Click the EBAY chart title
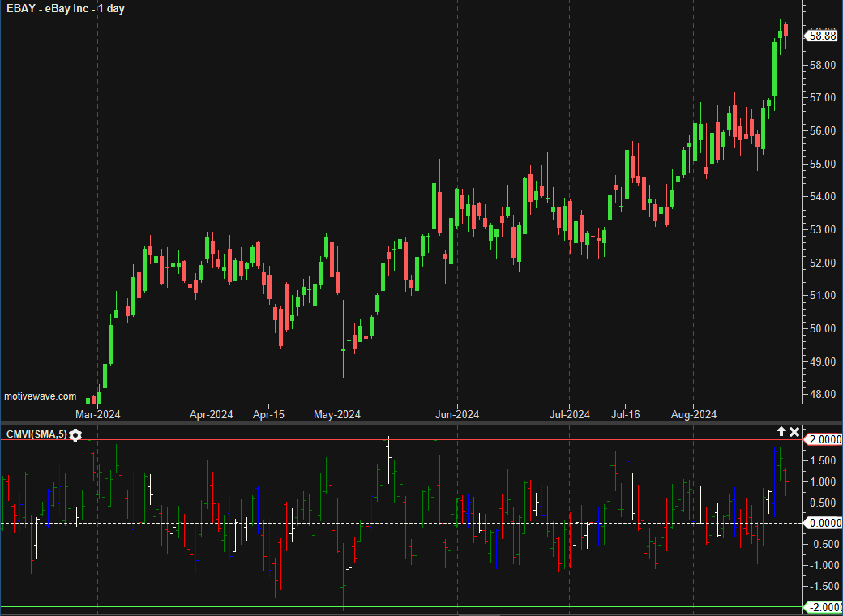Image resolution: width=843 pixels, height=616 pixels. coord(66,9)
